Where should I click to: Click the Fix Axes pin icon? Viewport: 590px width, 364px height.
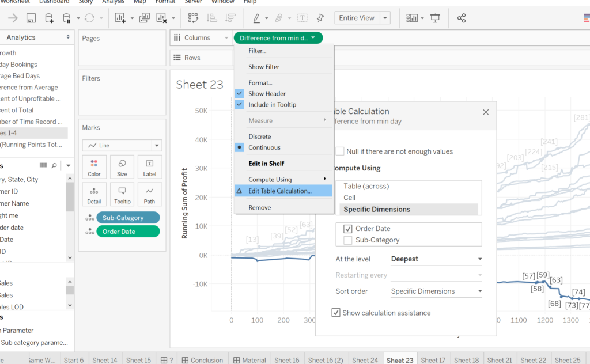(x=320, y=18)
